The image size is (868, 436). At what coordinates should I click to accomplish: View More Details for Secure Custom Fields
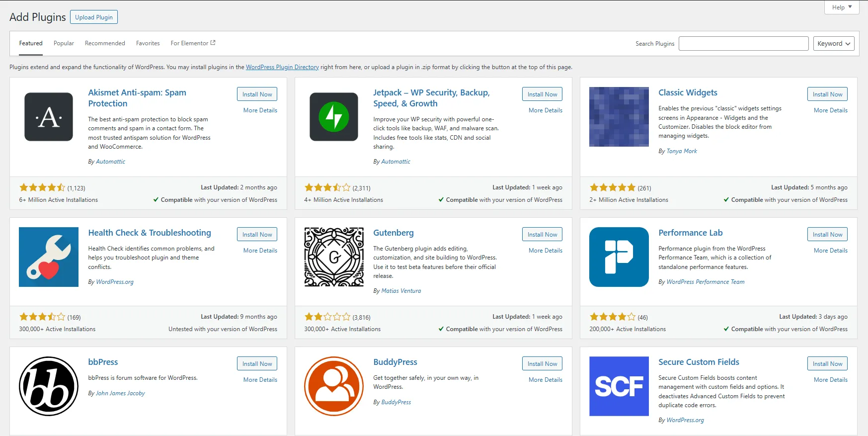tap(831, 380)
